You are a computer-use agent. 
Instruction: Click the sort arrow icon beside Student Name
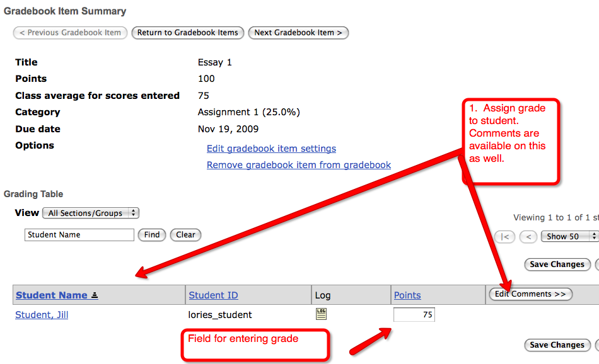95,295
